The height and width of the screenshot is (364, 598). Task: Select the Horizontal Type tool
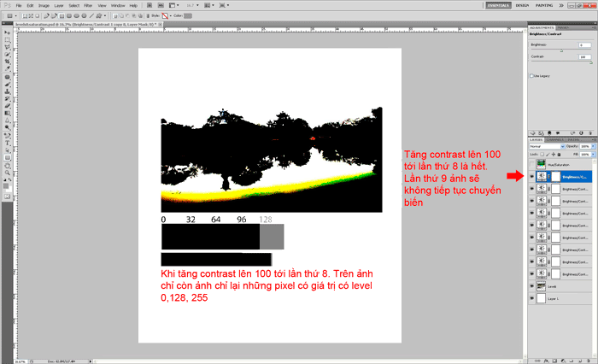pyautogui.click(x=7, y=142)
